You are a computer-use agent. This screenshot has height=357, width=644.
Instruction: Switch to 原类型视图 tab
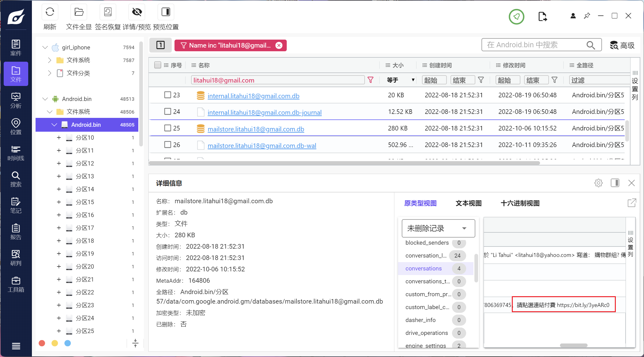point(420,203)
